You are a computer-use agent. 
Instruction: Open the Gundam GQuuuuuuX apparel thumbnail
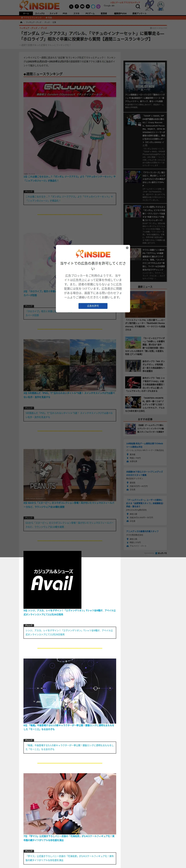pyautogui.click(x=70, y=128)
